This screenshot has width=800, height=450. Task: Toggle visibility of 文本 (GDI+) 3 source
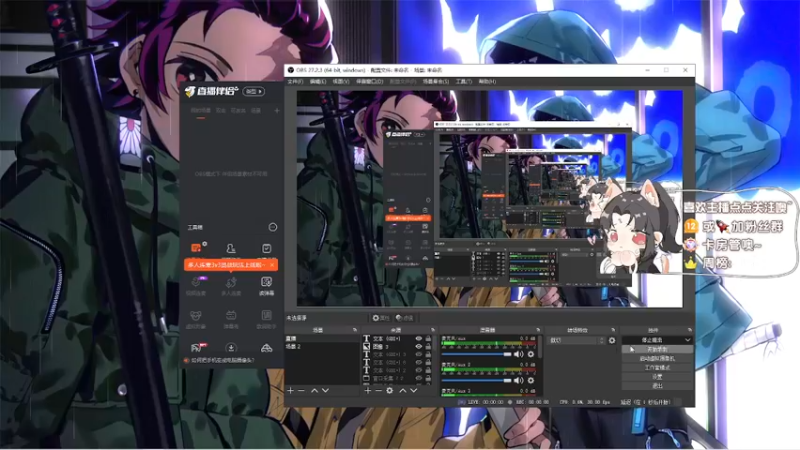click(419, 354)
